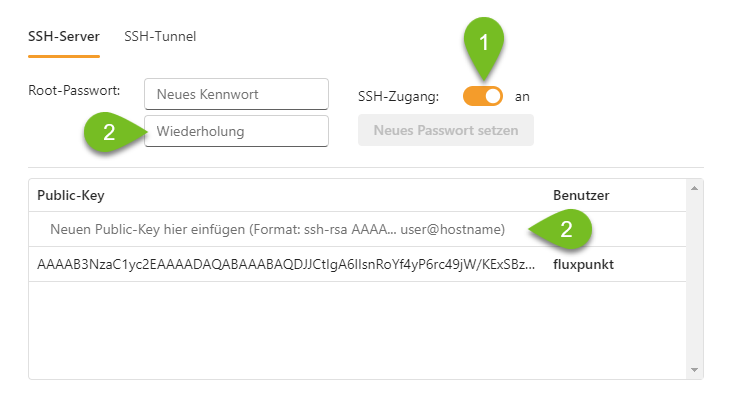Click the Neues Passwort setzen button
730x395 pixels.
[446, 130]
